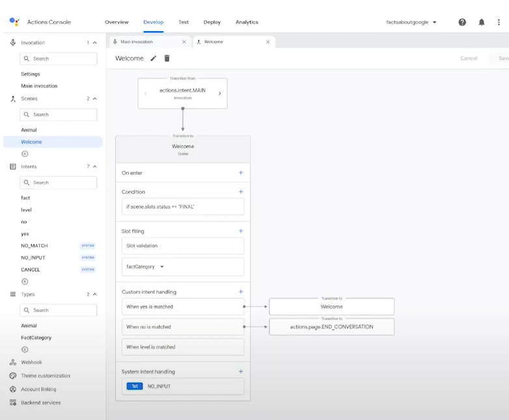Open the Deploy tab

[212, 22]
